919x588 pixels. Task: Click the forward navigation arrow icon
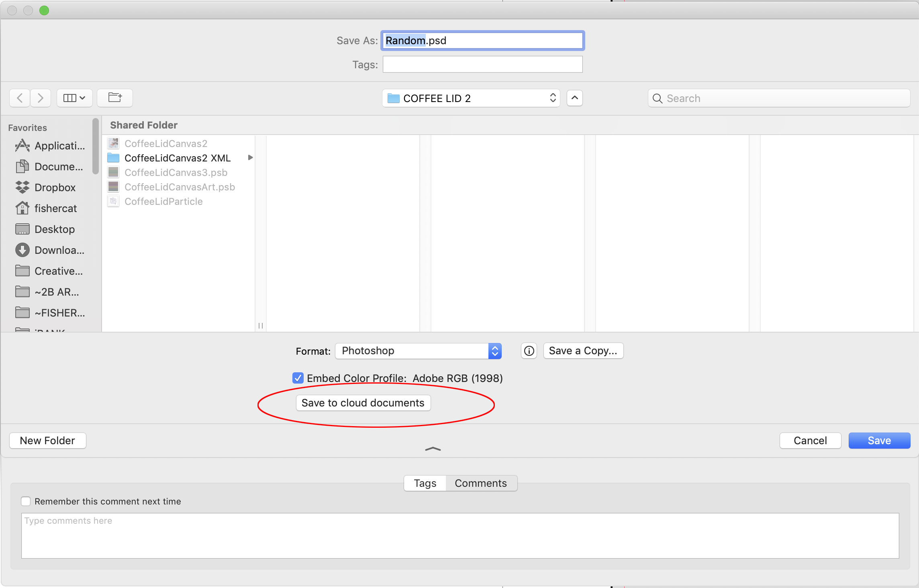pos(41,98)
